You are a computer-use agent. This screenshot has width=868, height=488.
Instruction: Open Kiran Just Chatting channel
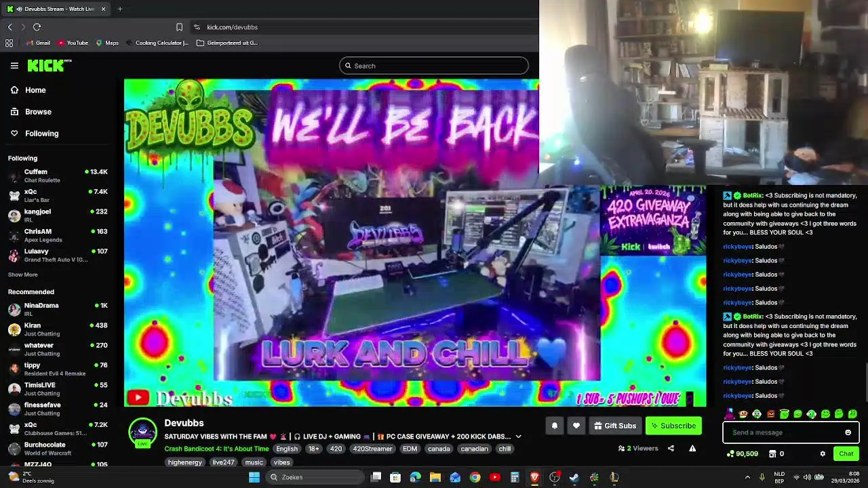point(58,329)
